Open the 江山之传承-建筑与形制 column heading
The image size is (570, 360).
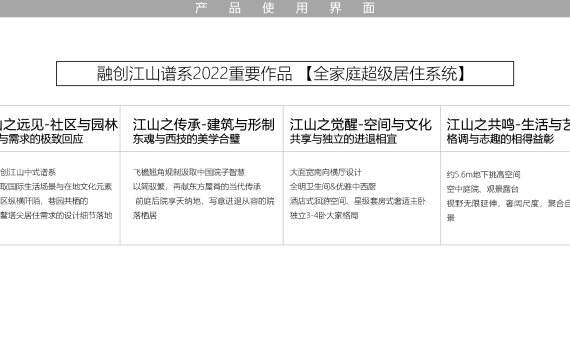point(204,125)
